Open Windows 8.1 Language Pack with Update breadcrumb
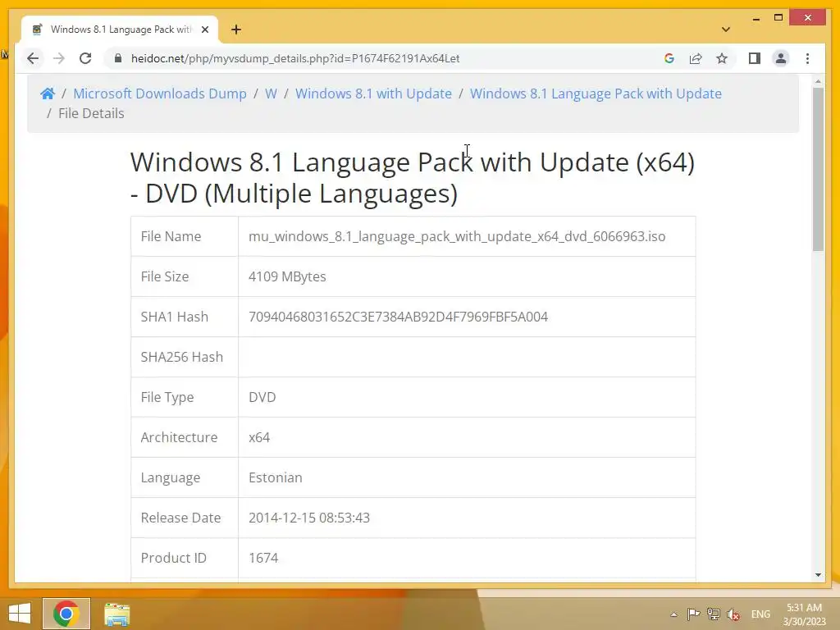840x630 pixels. click(596, 94)
